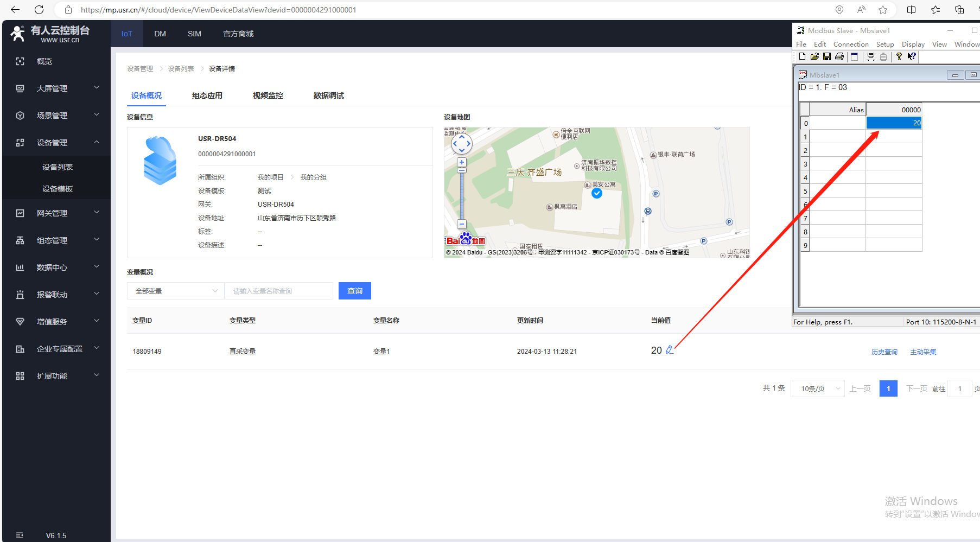Screen dimensions: 980x542
Task: Click the Print icon in Modbus Slave toolbar
Action: pos(839,56)
